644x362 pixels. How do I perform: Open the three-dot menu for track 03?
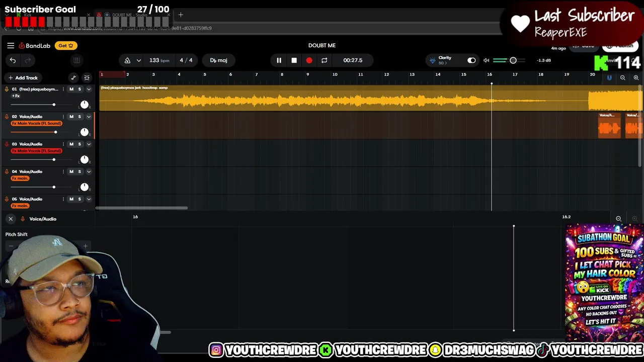pos(63,144)
